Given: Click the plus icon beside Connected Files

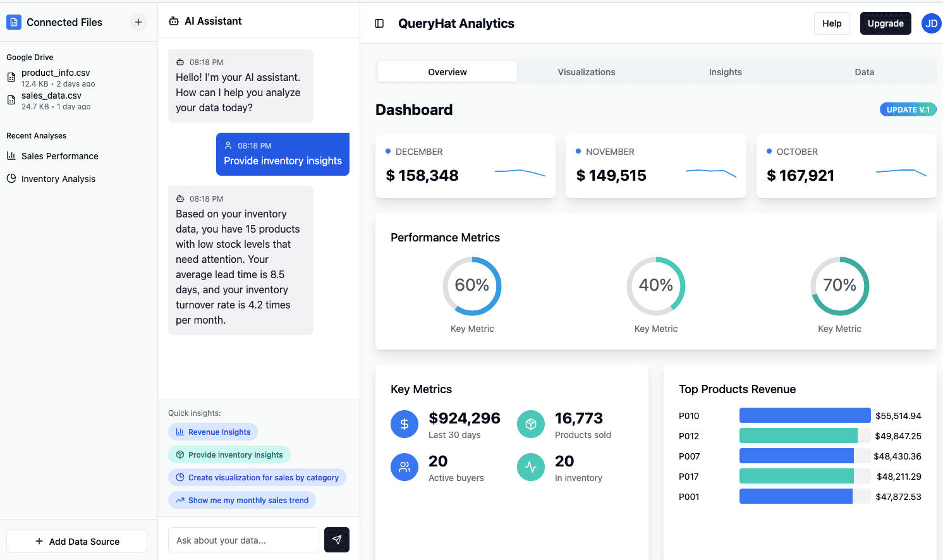Looking at the screenshot, I should pyautogui.click(x=138, y=22).
